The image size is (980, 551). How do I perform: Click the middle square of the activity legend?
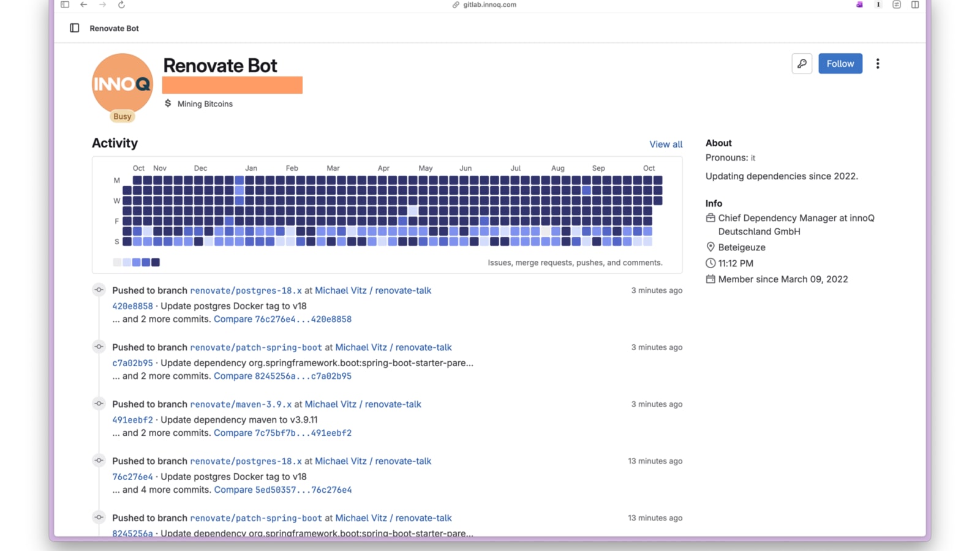(x=137, y=263)
